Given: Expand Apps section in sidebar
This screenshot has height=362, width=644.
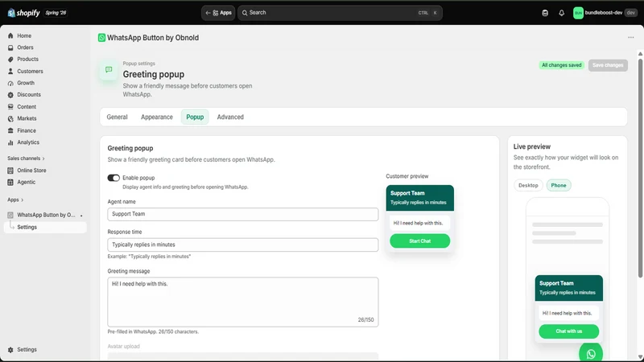Looking at the screenshot, I should pyautogui.click(x=15, y=200).
